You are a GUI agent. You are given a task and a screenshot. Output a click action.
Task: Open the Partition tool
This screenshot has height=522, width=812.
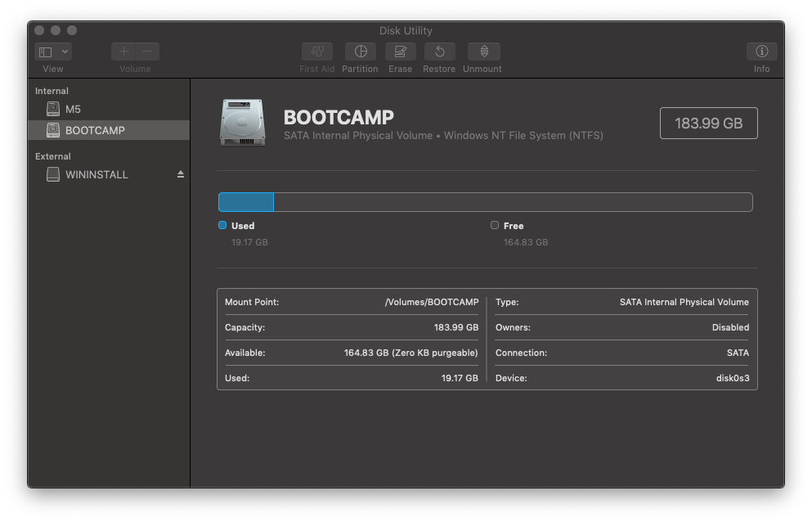[360, 52]
